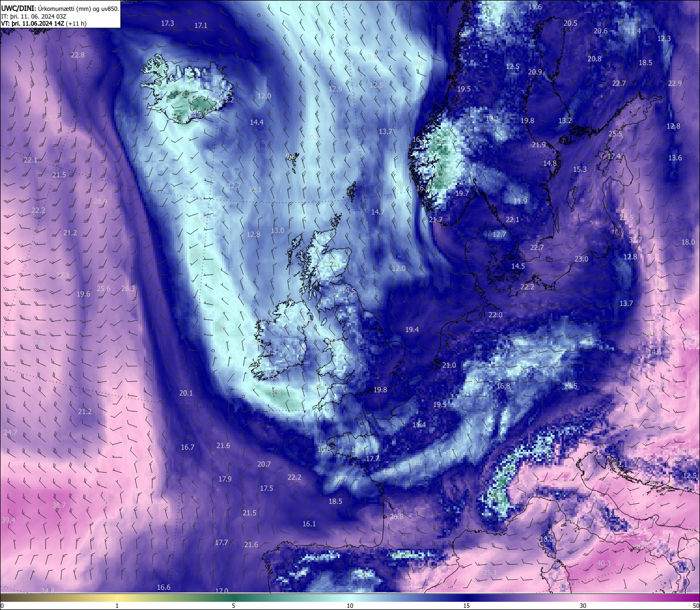Click the 24.4 value near the bottom
700x610 pixels.
pos(48,591)
